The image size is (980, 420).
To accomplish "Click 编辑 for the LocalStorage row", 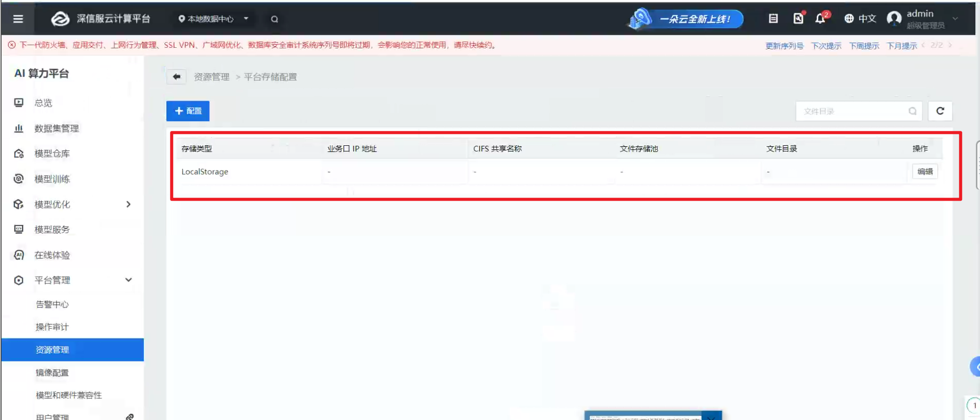I will pos(925,171).
